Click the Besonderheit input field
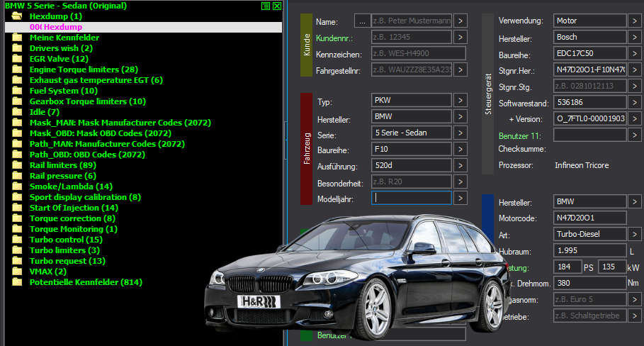 [x=411, y=182]
